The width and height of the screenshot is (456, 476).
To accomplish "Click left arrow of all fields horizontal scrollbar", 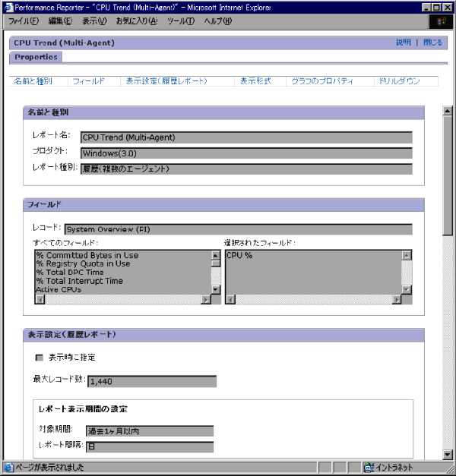I will 40,300.
